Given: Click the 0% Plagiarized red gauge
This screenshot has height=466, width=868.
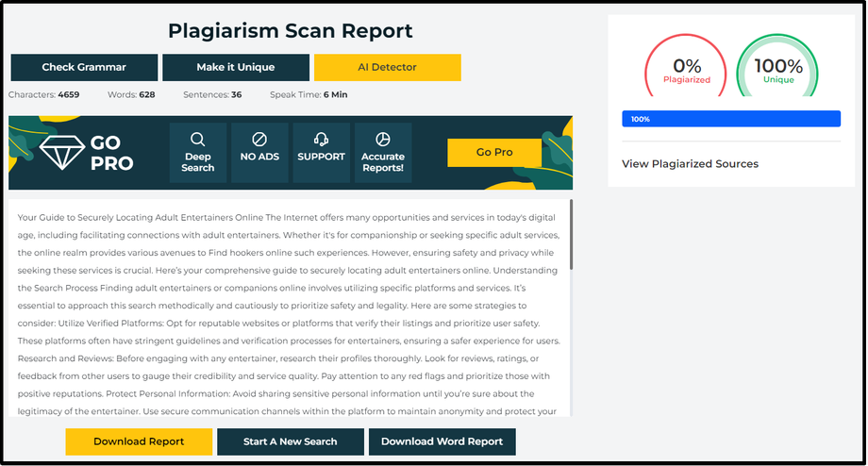Looking at the screenshot, I should click(687, 71).
